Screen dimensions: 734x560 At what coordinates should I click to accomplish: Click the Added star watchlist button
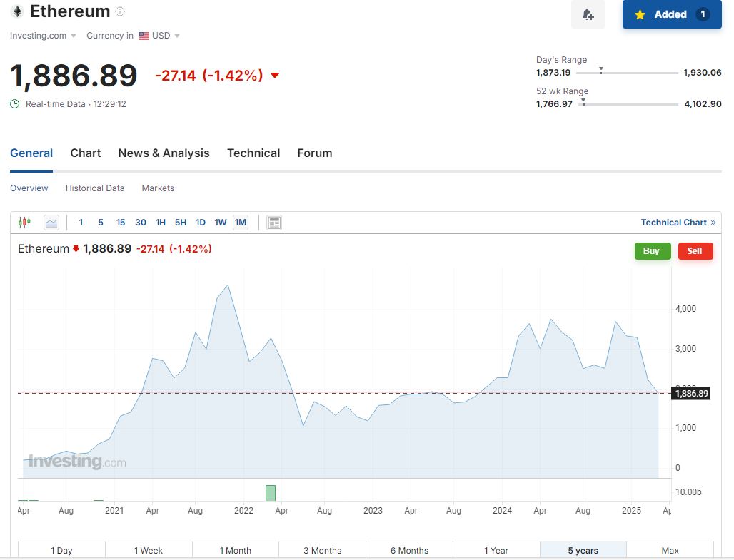pos(672,14)
